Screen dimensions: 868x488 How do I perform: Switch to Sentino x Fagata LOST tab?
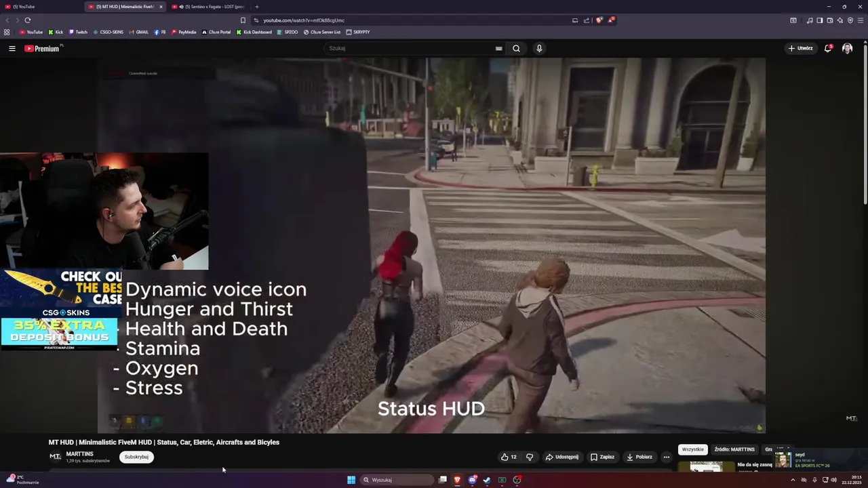[208, 7]
